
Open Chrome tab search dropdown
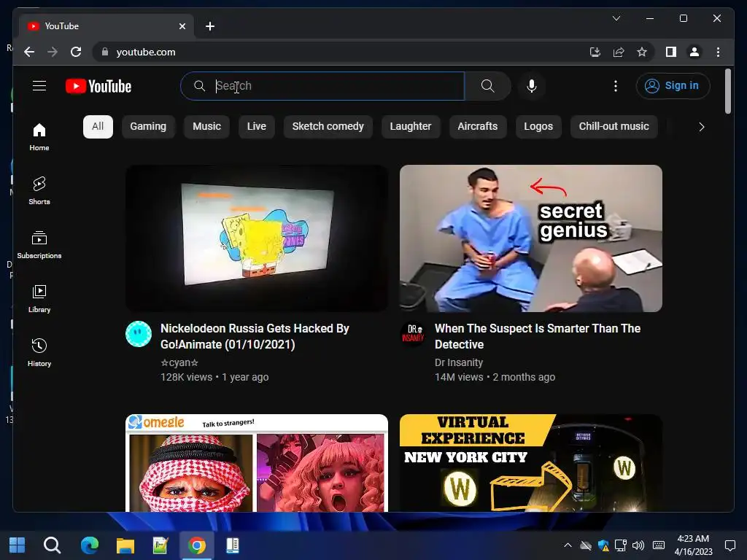click(x=616, y=18)
